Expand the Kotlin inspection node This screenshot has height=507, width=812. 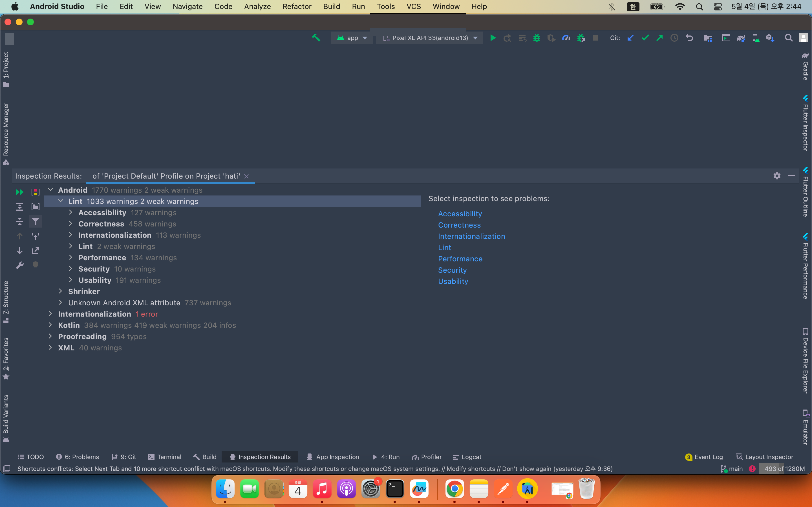50,325
